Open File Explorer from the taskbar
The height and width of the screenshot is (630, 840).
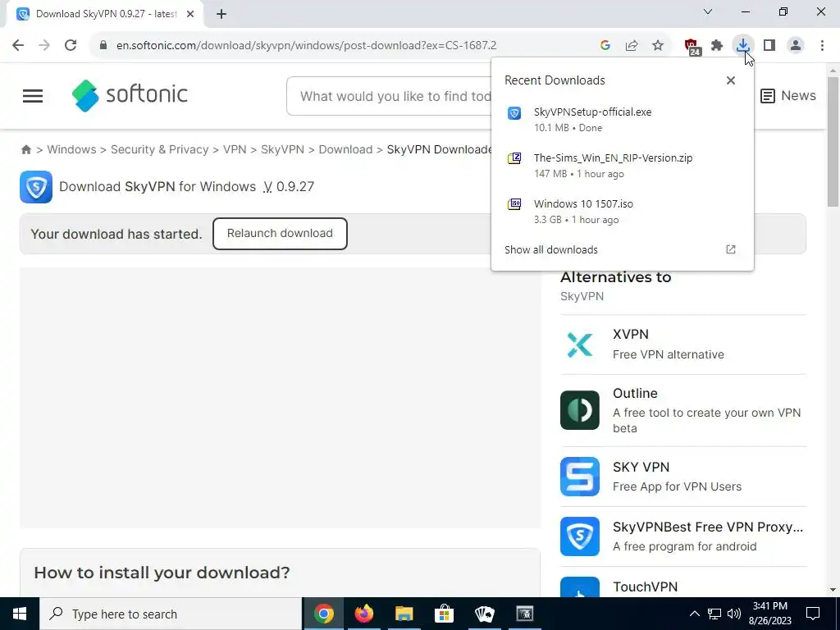click(x=404, y=614)
